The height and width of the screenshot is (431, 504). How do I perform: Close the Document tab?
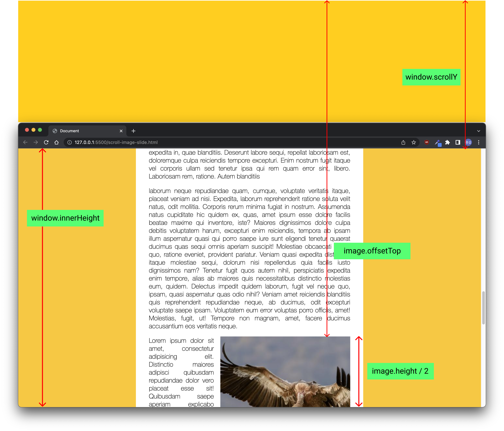[x=121, y=131]
